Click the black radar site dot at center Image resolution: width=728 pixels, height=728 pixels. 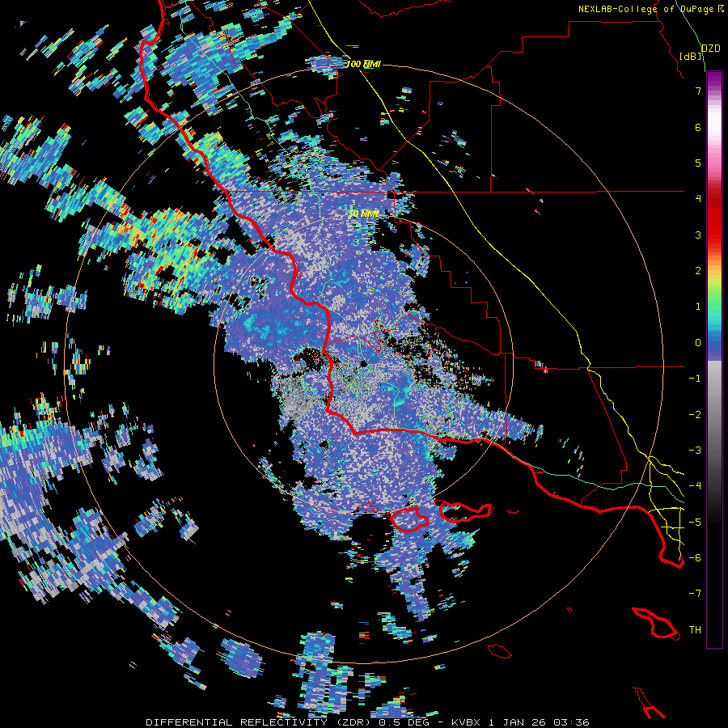coord(363,363)
